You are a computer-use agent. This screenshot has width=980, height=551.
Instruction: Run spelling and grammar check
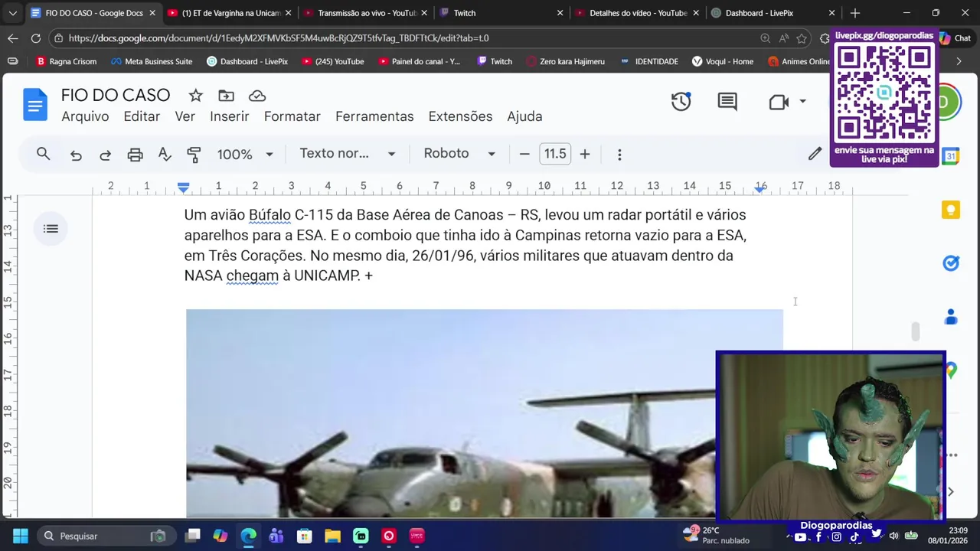click(165, 155)
